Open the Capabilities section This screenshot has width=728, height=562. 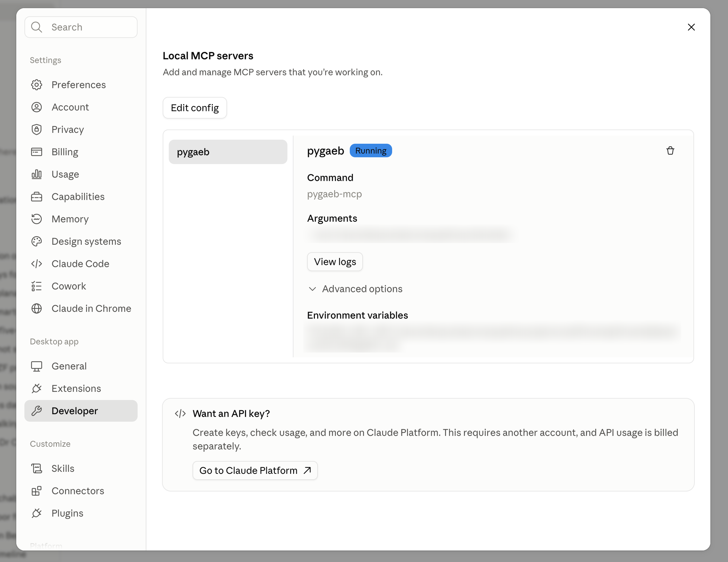tap(81, 197)
